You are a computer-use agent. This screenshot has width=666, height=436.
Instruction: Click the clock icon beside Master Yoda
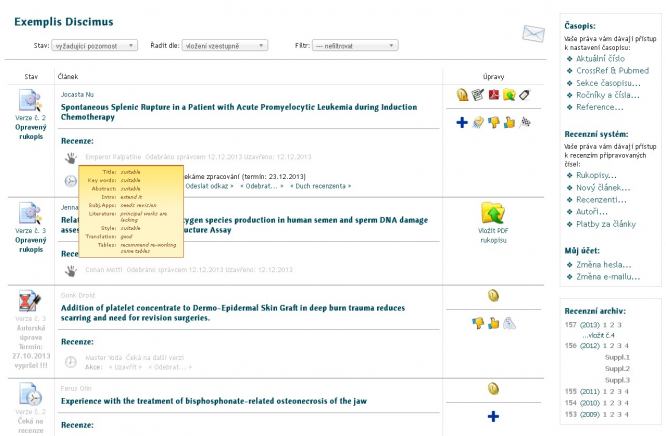tap(71, 361)
